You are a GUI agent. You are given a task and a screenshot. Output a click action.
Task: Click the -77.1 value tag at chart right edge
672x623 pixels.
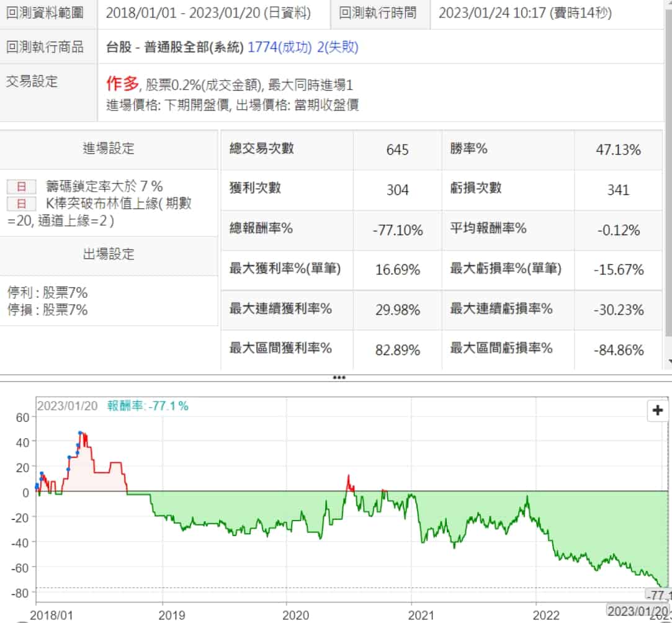658,595
